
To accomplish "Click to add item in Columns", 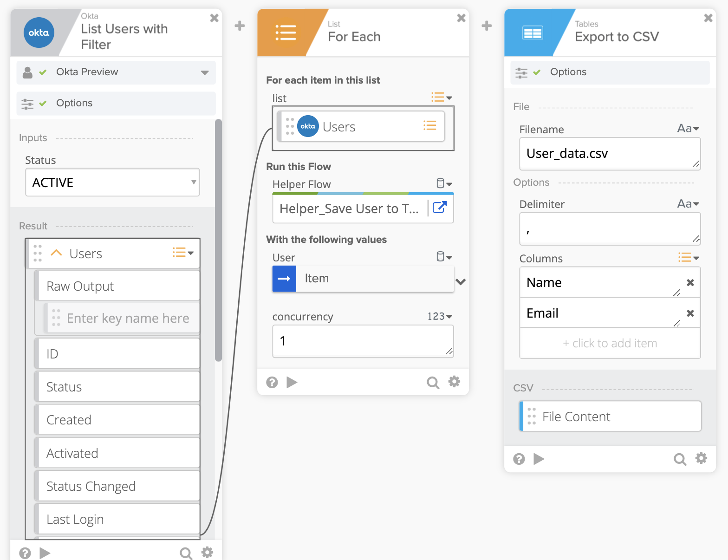I will 610,343.
